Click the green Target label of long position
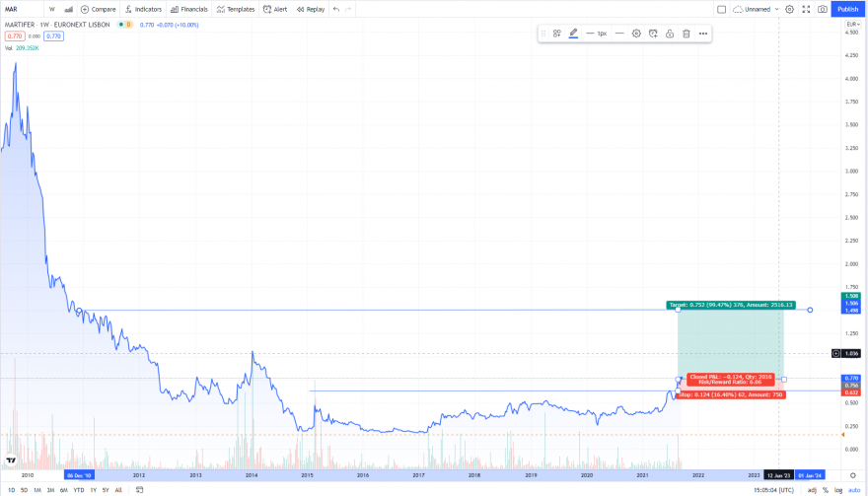The image size is (868, 496). pos(731,305)
